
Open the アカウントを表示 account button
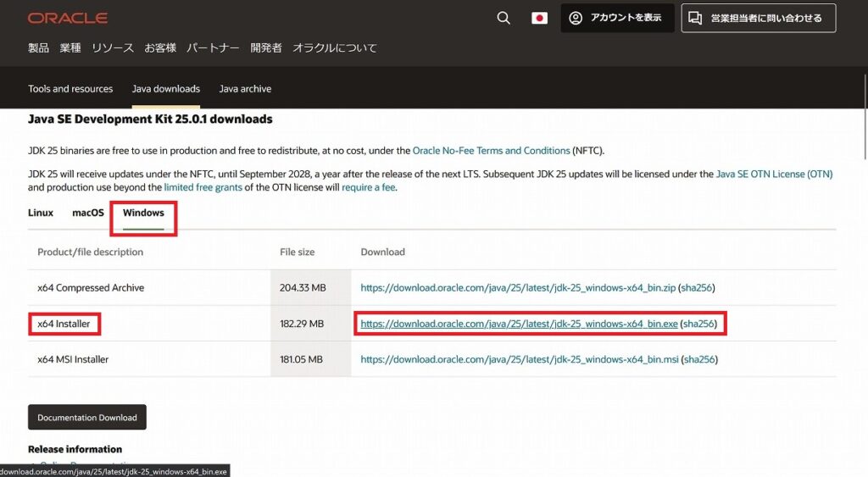click(617, 18)
